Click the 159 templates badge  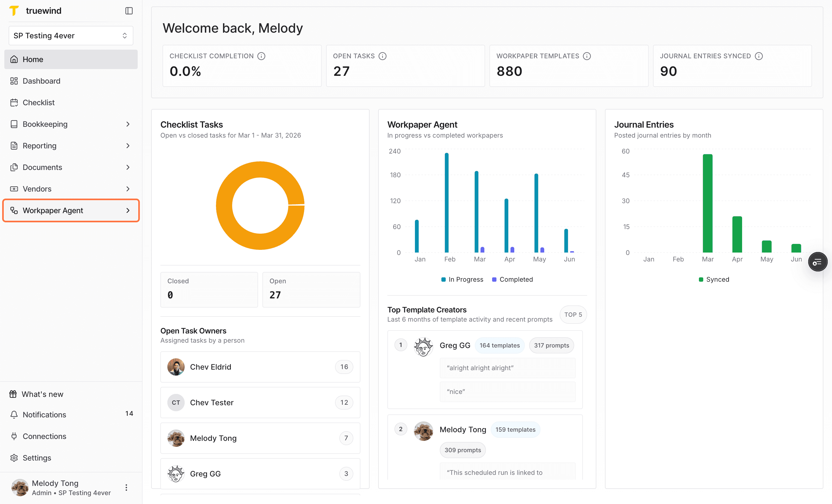tap(515, 430)
